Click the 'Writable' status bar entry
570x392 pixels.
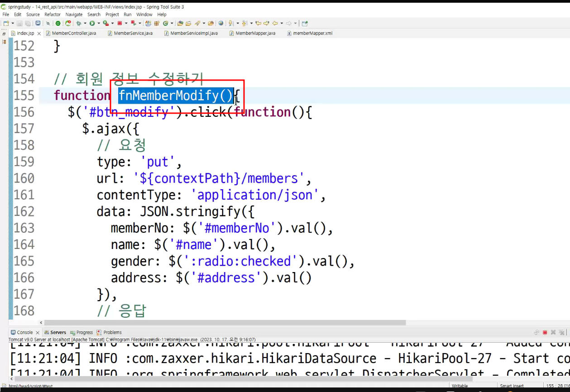point(460,386)
